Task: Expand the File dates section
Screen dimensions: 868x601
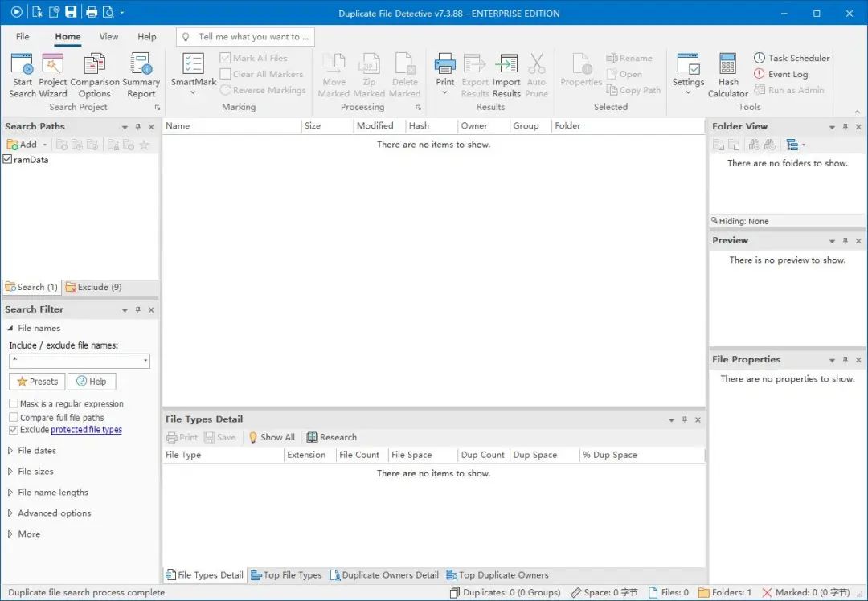Action: 10,451
